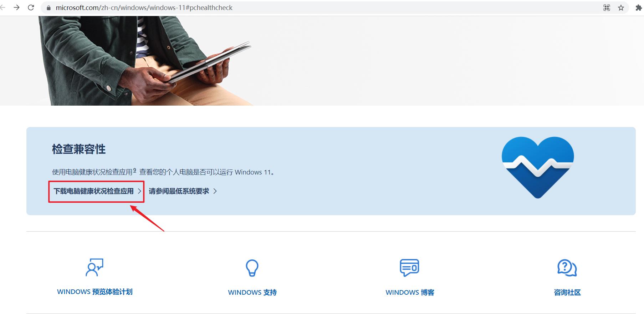The width and height of the screenshot is (644, 314).
Task: Open the extensions puzzle icon
Action: (x=639, y=7)
